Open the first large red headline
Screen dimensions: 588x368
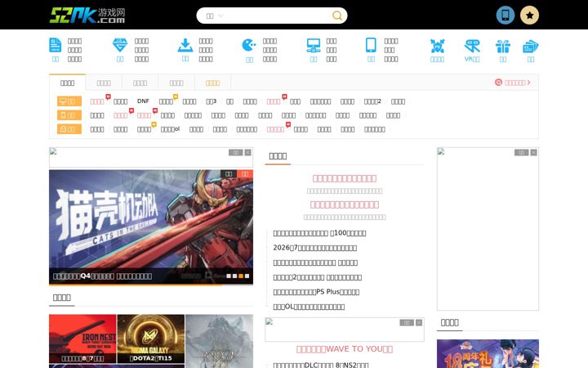click(x=345, y=178)
